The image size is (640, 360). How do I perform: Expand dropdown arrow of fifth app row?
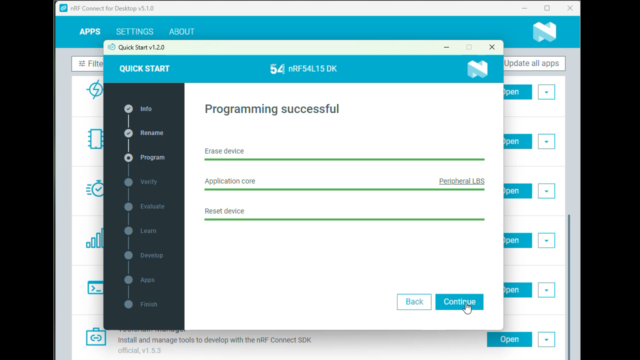coord(546,290)
